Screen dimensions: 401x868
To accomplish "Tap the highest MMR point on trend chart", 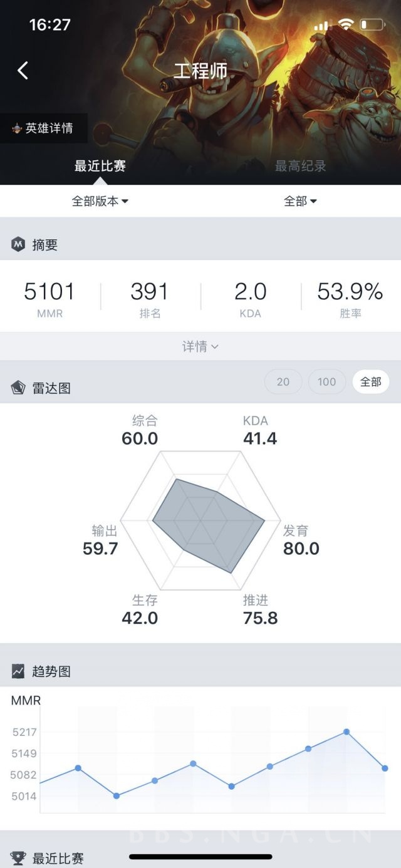I will (346, 731).
